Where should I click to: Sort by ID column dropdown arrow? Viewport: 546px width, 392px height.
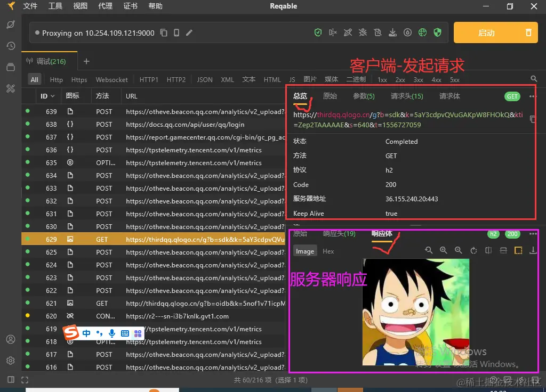pyautogui.click(x=53, y=96)
